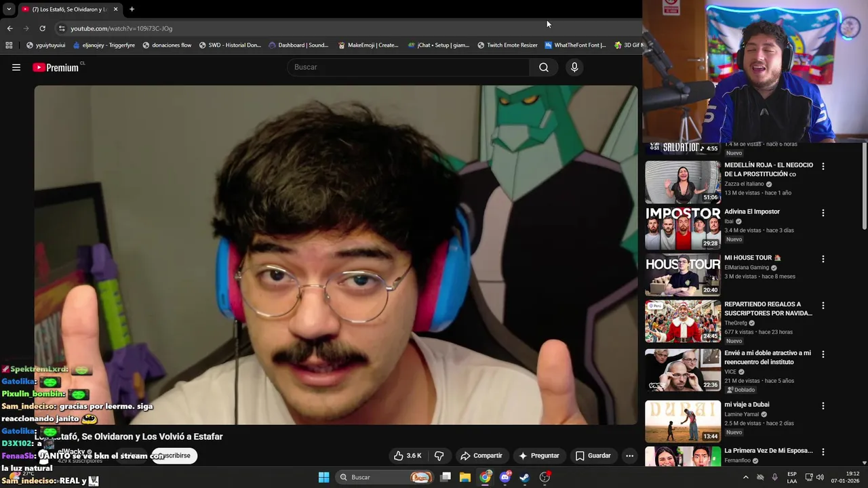Dislike the video with thumbs-down icon
This screenshot has height=488, width=868.
click(x=439, y=455)
